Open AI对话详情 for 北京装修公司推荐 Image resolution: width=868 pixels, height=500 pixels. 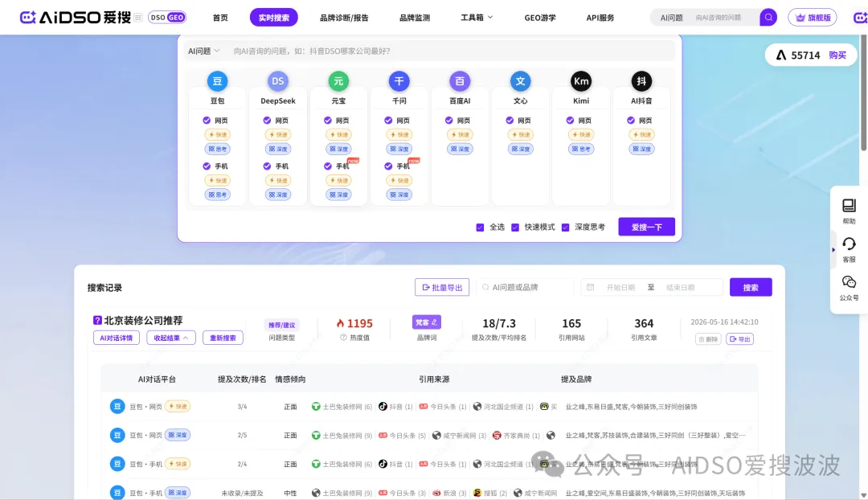coord(117,338)
